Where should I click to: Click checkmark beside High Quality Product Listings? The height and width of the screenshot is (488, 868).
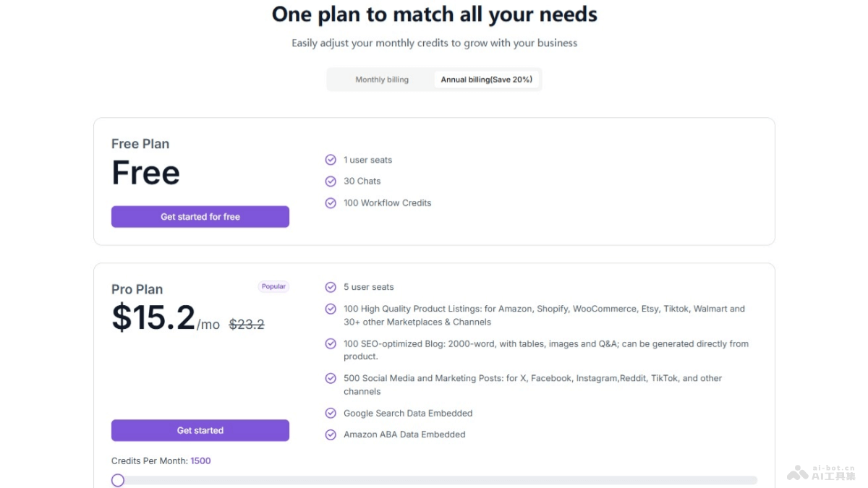331,309
